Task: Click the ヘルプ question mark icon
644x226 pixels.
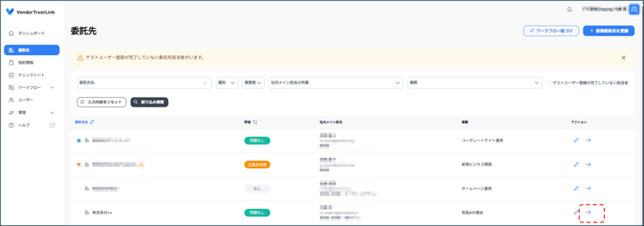Action: tap(11, 125)
